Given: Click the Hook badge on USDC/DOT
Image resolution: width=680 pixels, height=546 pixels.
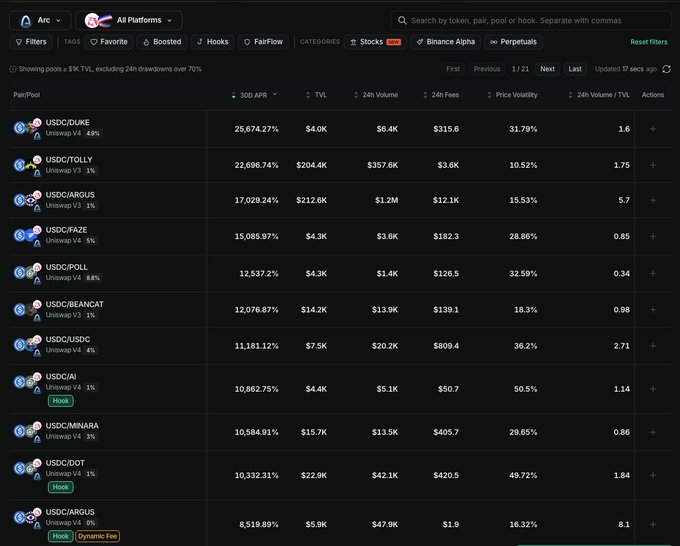Looking at the screenshot, I should pos(61,487).
